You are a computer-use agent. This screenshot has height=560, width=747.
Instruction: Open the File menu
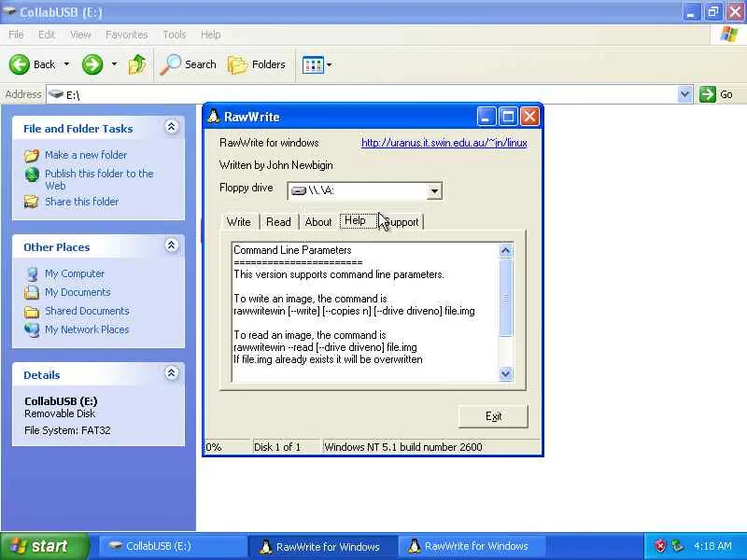pyautogui.click(x=16, y=35)
